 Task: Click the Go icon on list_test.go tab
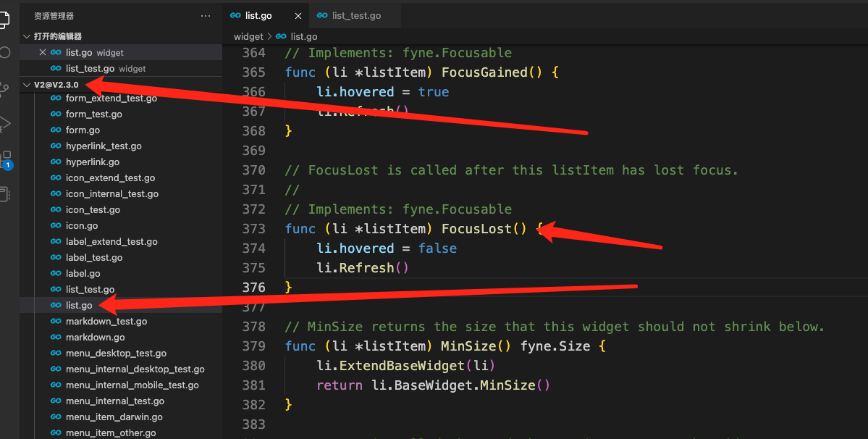[322, 15]
